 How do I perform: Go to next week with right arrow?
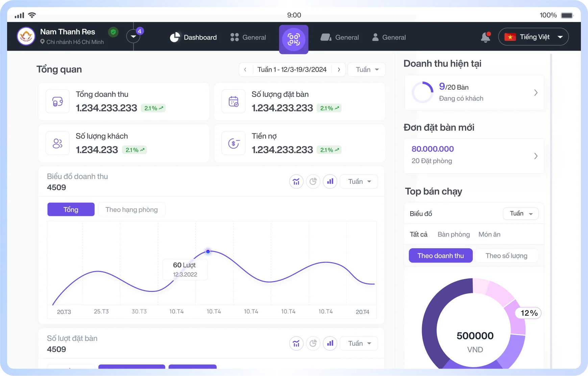point(339,70)
